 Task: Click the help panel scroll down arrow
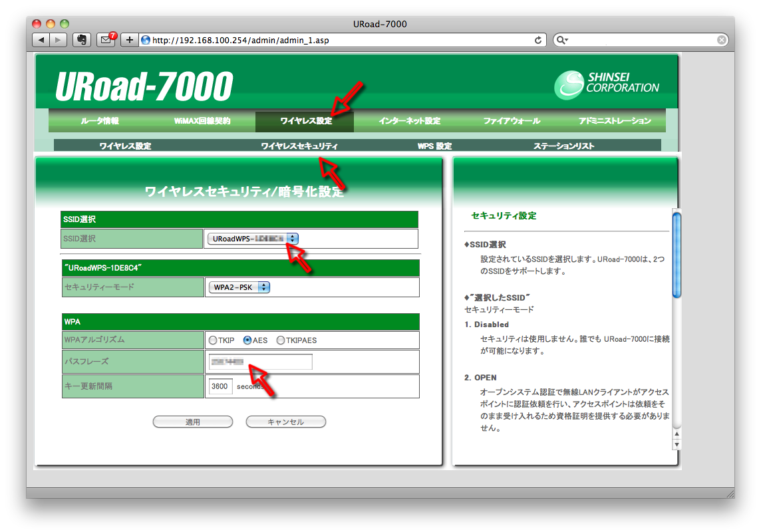coord(677,444)
